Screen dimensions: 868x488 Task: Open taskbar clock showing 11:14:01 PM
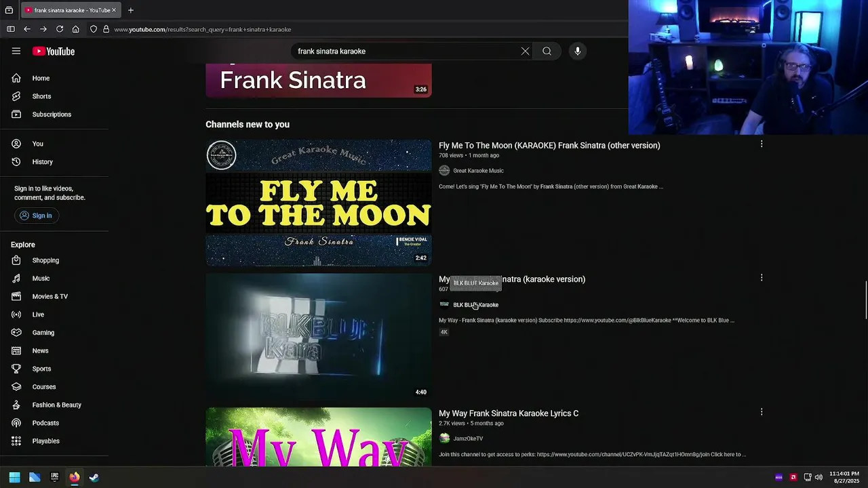[844, 477]
